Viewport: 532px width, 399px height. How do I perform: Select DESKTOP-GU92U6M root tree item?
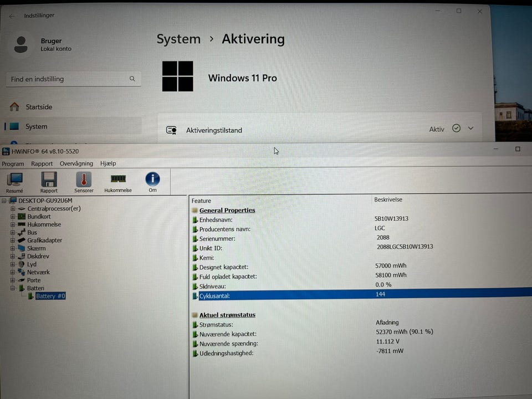45,201
